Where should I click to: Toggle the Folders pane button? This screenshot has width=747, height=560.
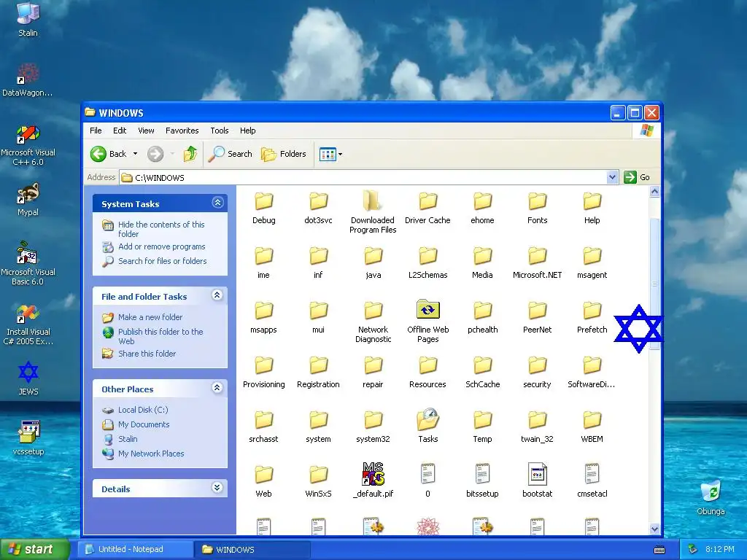(284, 154)
